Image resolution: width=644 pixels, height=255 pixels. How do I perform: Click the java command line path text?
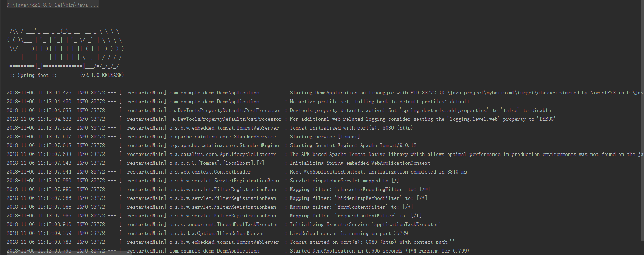(53, 5)
